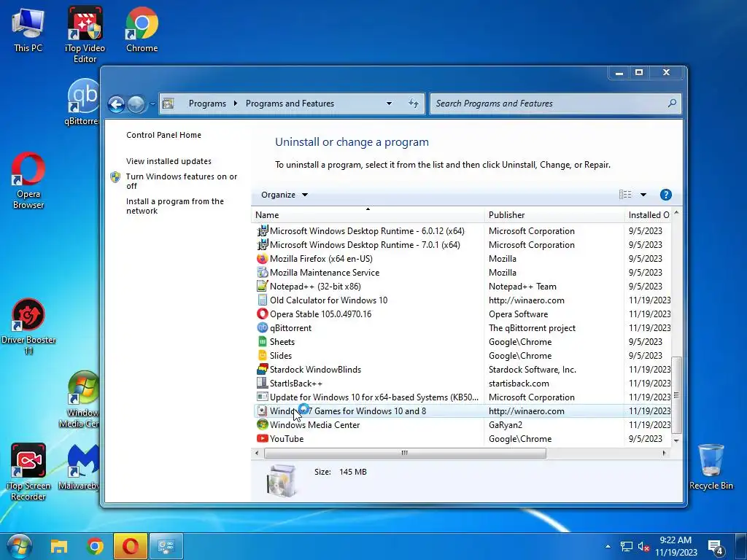The width and height of the screenshot is (747, 560).
Task: Select Old Calculator for Windows 10
Action: tap(461, 300)
